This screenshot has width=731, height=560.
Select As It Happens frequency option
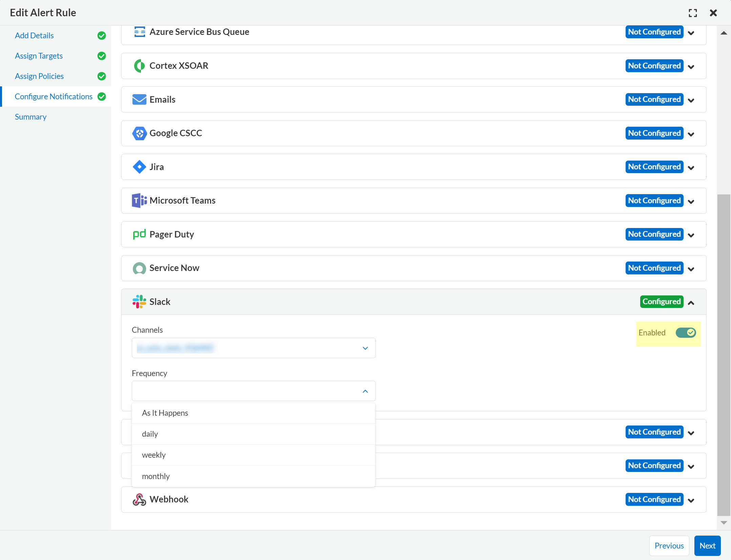253,413
